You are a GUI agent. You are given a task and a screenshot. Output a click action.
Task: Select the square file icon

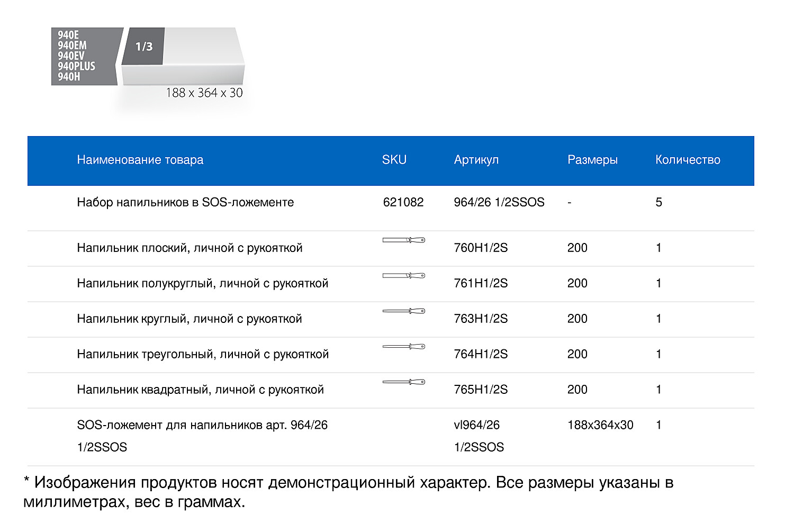point(404,382)
